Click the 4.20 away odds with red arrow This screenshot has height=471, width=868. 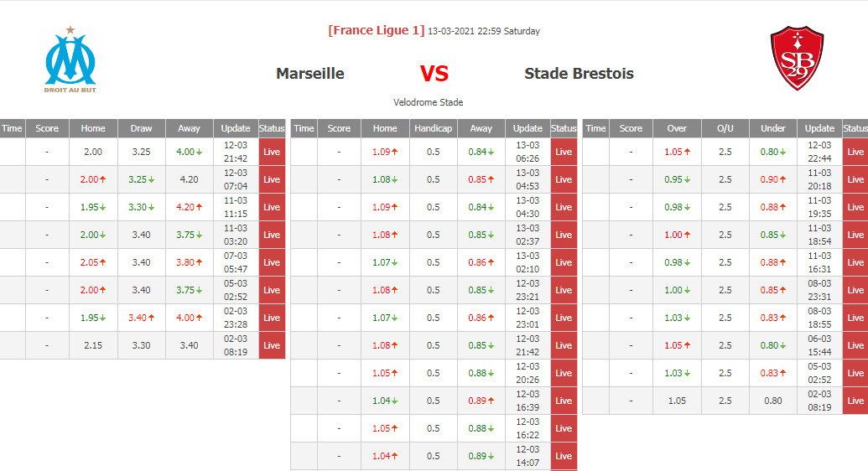(x=189, y=207)
